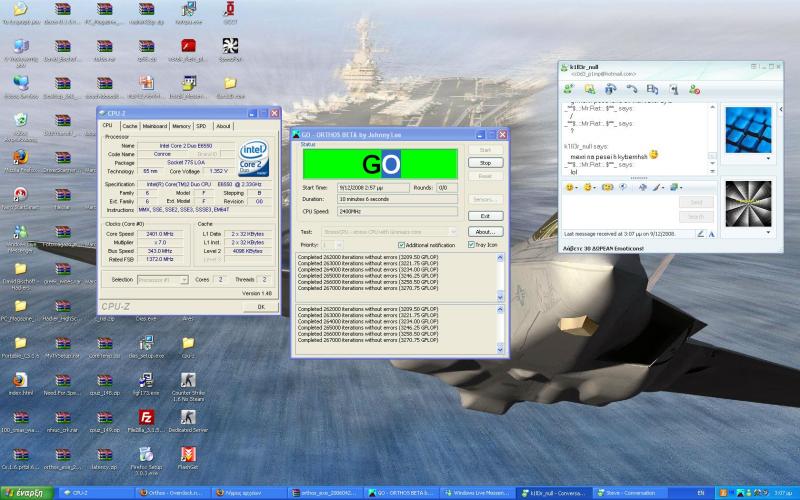Click the voice clip icon in Messenger
This screenshot has width=800, height=500.
pos(623,188)
